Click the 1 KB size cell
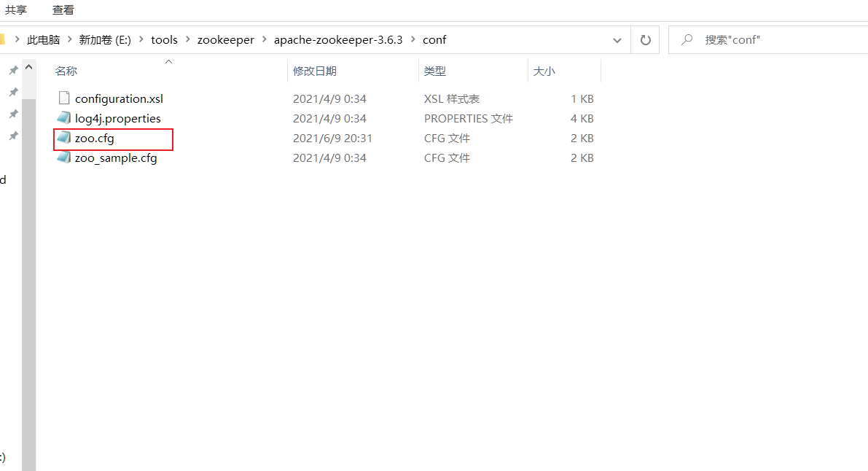Image resolution: width=868 pixels, height=471 pixels. [582, 98]
